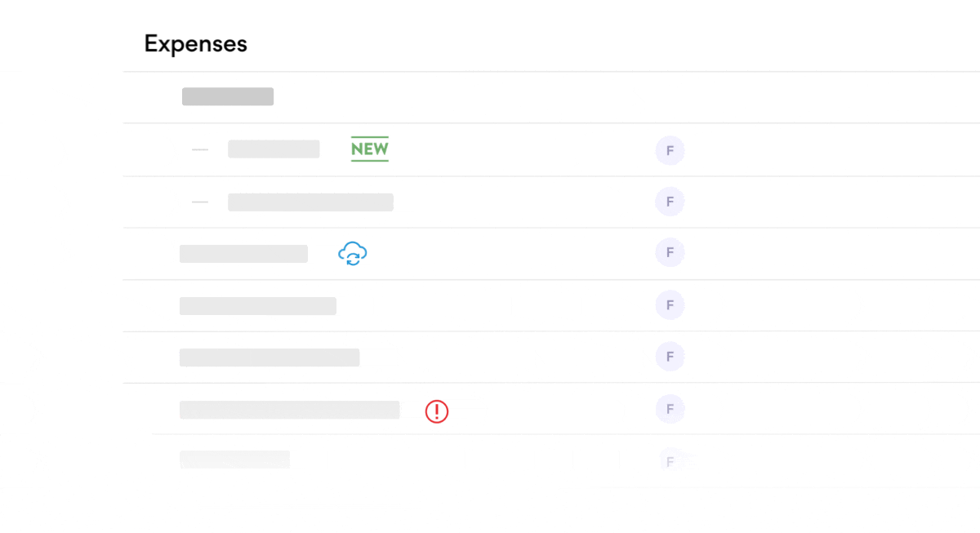This screenshot has width=980, height=533.
Task: Click the green NEW badge
Action: [369, 149]
